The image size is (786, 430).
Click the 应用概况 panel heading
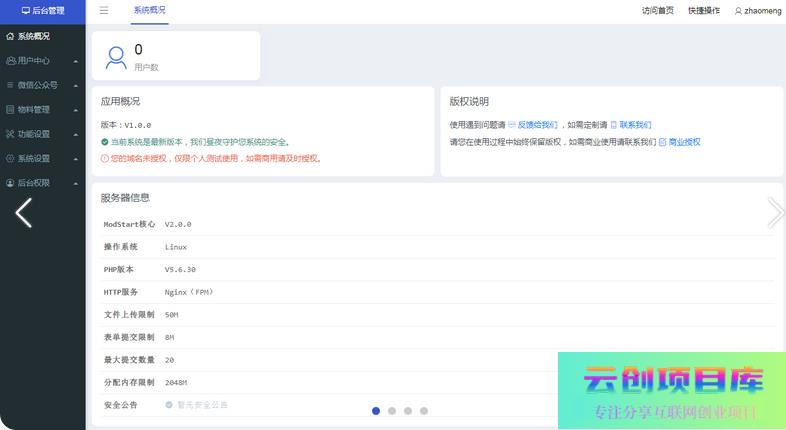click(x=120, y=101)
